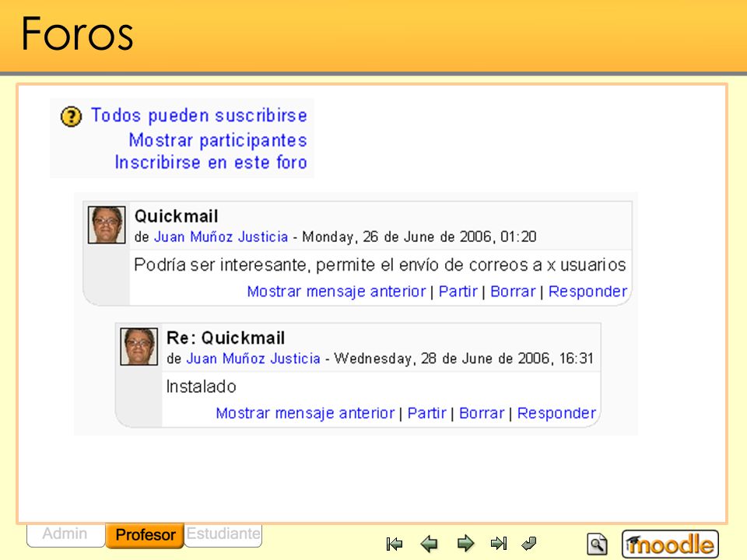Open Juan Muñoz Justicia profile in Re: Quickmail reply
Screen dimensions: 747x560
tap(253, 359)
